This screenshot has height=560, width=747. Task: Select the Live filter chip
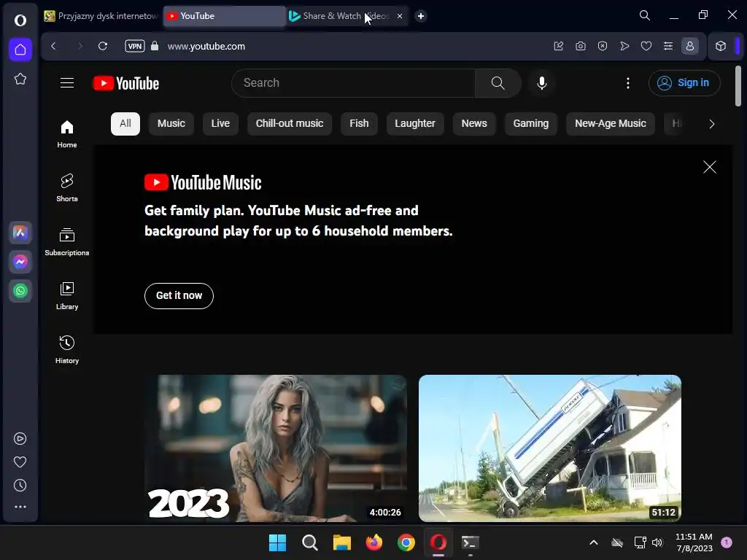pos(220,124)
